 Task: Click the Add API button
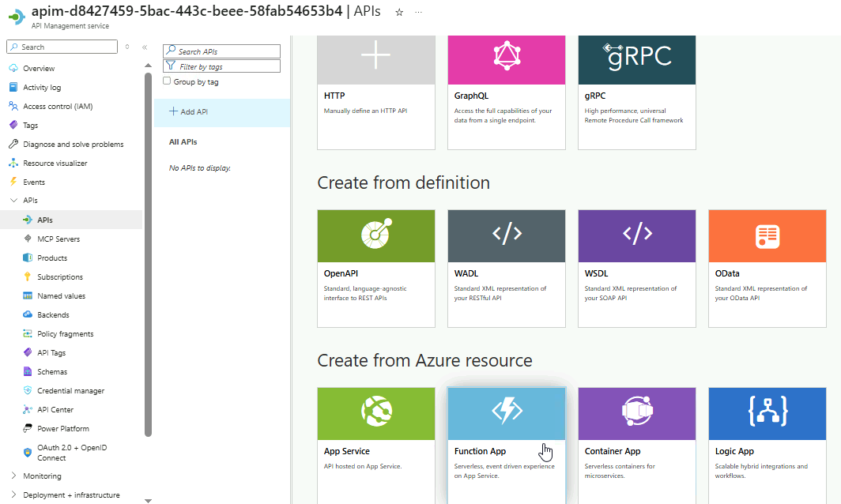pyautogui.click(x=190, y=112)
